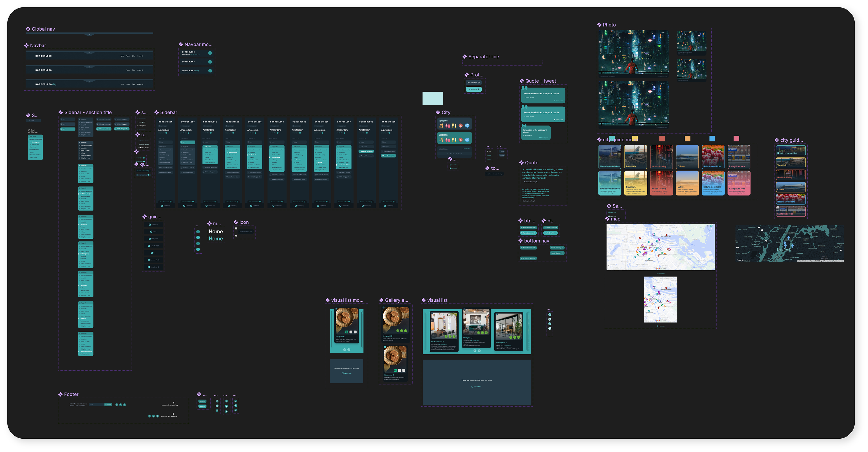Screen dimensions: 868x452
Task: Click next arrow in large visual list carousel
Action: pyautogui.click(x=479, y=351)
